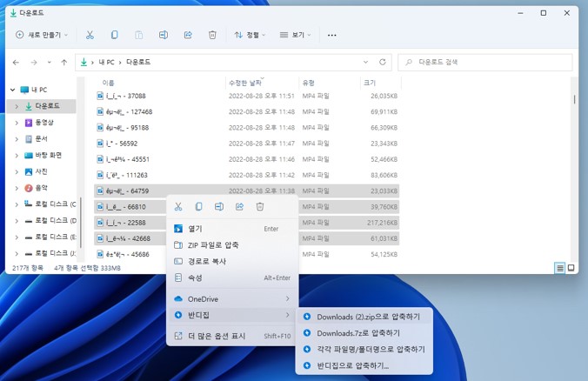This screenshot has width=588, height=381.
Task: Open the recent locations dropdown arrow
Action: (x=49, y=63)
